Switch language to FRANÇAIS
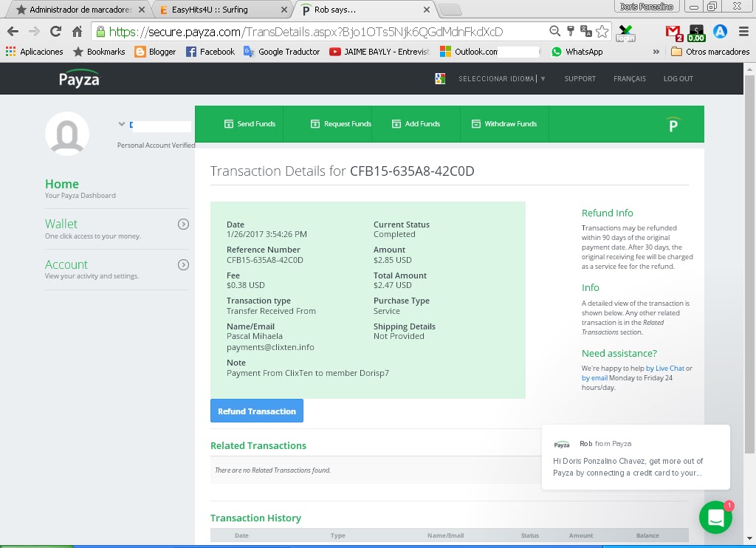 click(x=629, y=78)
